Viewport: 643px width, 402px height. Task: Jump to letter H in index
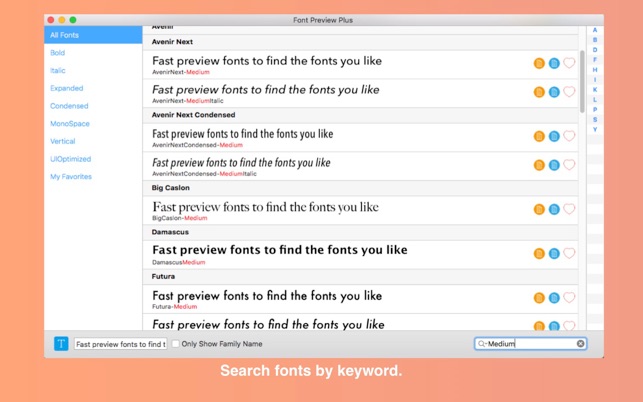point(595,70)
